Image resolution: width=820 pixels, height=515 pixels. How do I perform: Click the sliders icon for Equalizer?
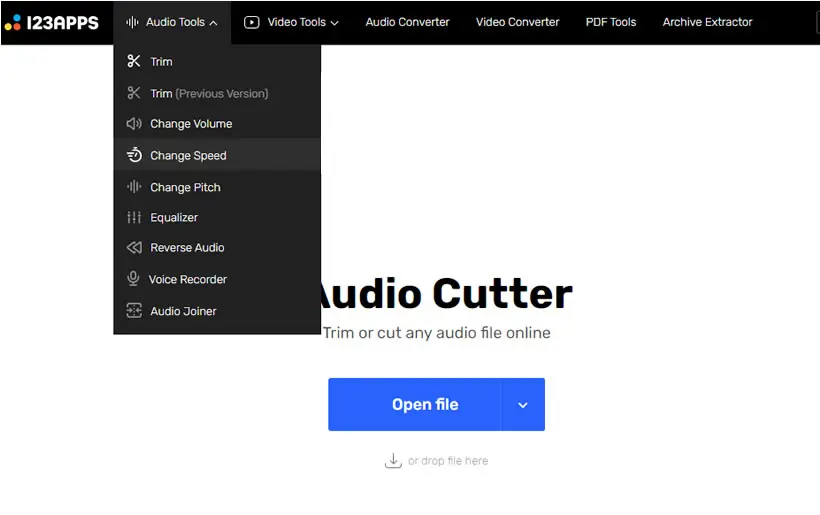(x=134, y=217)
